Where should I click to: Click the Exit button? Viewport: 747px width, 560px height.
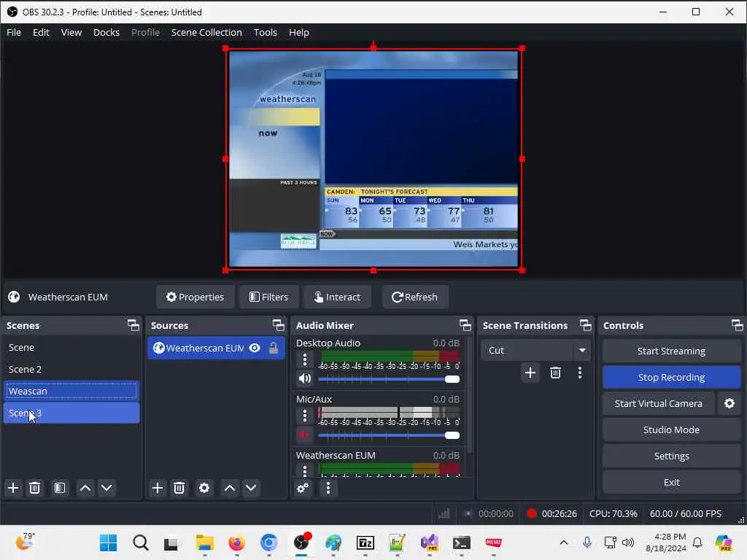point(671,483)
